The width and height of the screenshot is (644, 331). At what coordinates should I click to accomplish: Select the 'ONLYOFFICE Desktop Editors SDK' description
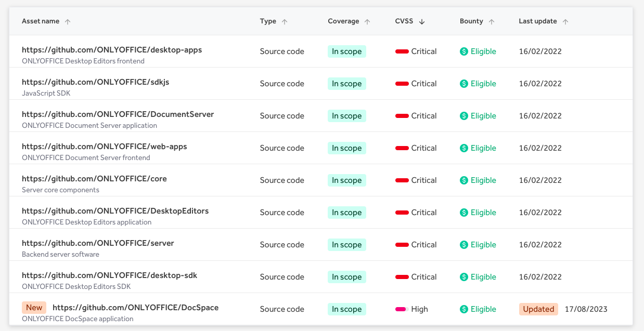[76, 286]
